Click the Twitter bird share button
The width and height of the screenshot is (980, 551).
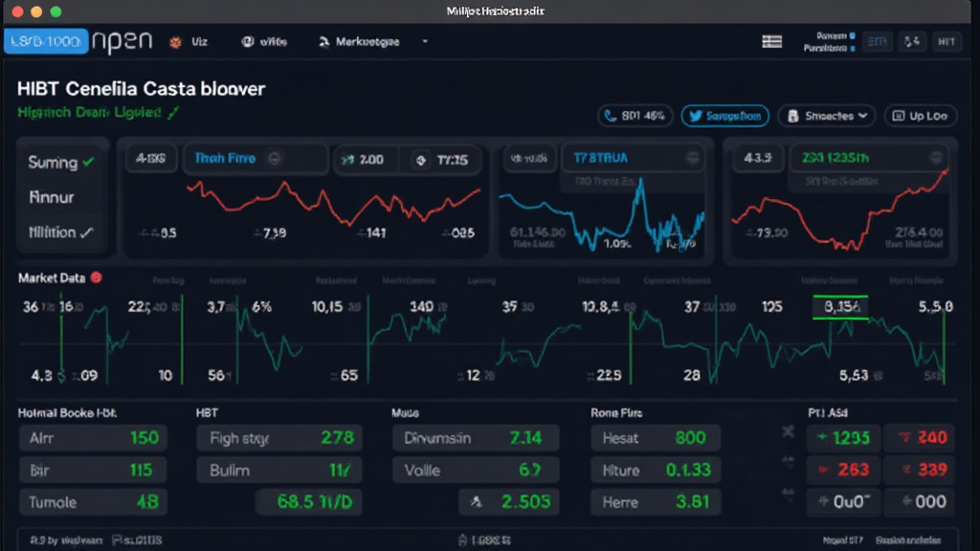pos(724,116)
